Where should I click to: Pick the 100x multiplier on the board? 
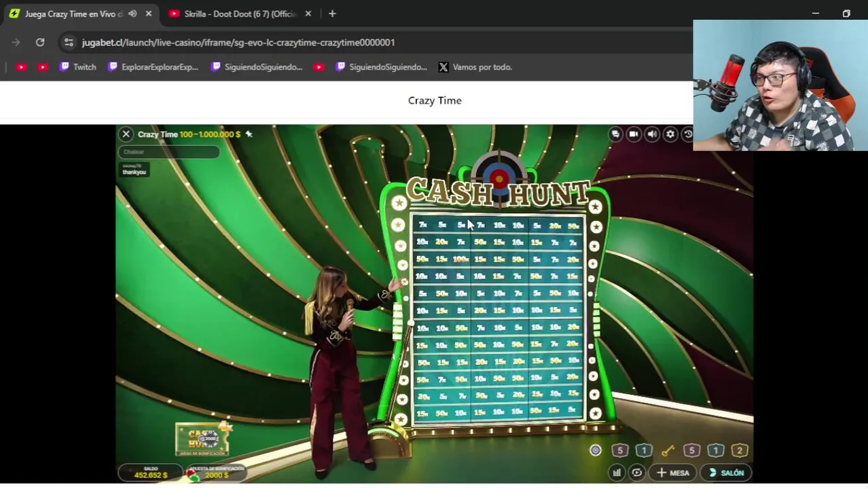click(460, 259)
